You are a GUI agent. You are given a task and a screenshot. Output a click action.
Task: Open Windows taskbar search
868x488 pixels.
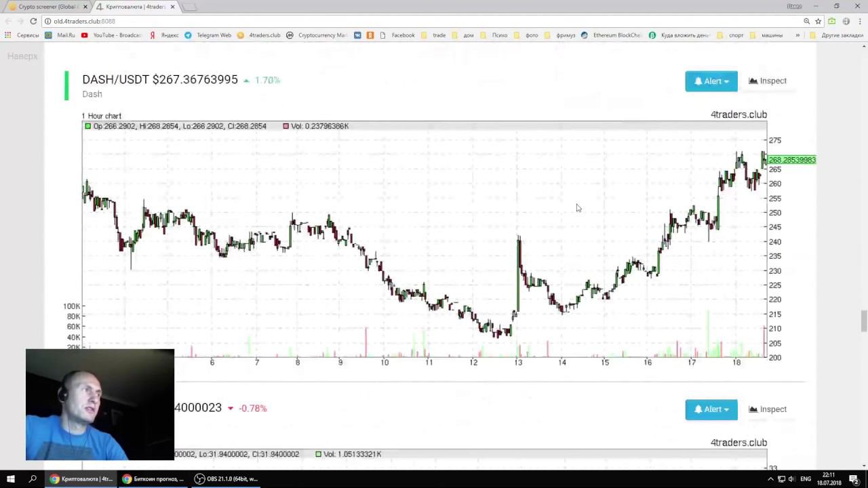pyautogui.click(x=33, y=479)
